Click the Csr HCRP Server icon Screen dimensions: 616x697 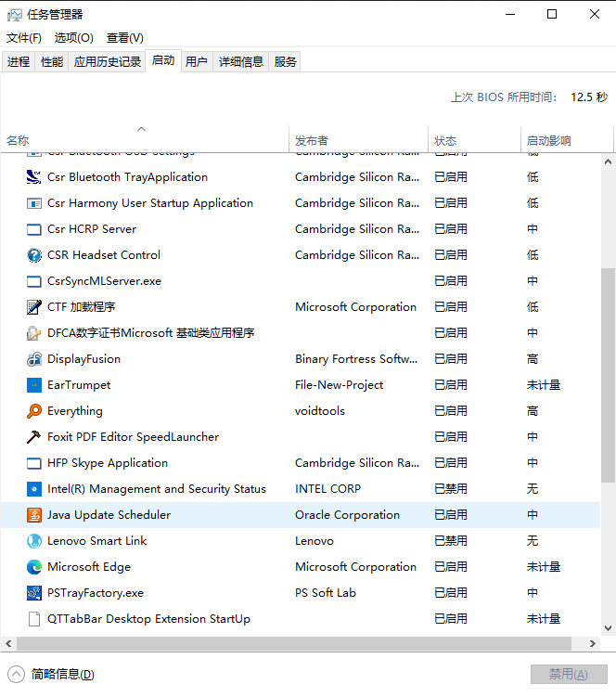point(33,229)
